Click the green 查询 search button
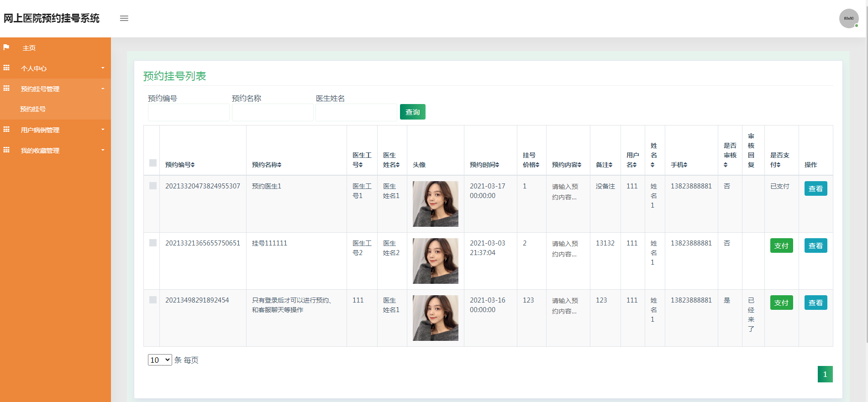Screen dimensions: 868x402 (413, 112)
